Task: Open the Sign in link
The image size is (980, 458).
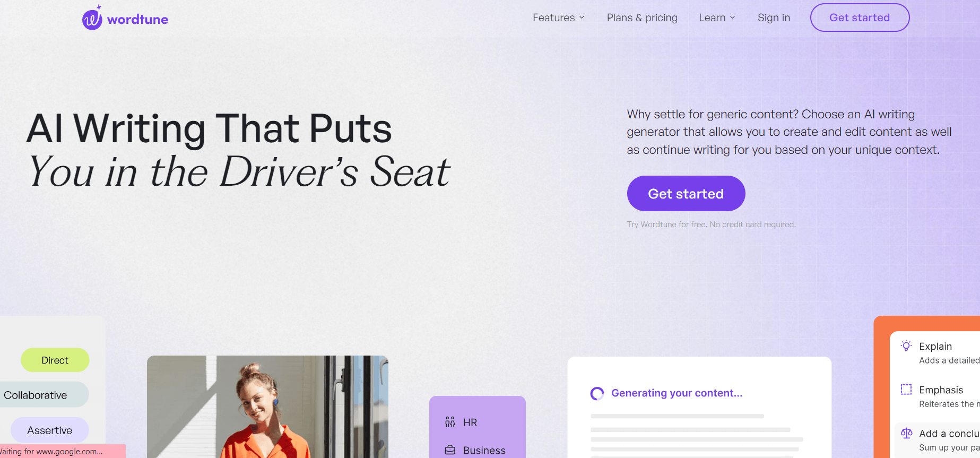Action: pos(774,18)
